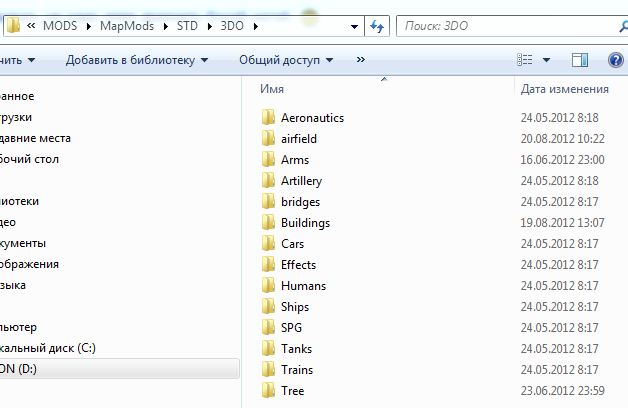Sort by the 'Имя' column header
628x408 pixels.
[272, 89]
